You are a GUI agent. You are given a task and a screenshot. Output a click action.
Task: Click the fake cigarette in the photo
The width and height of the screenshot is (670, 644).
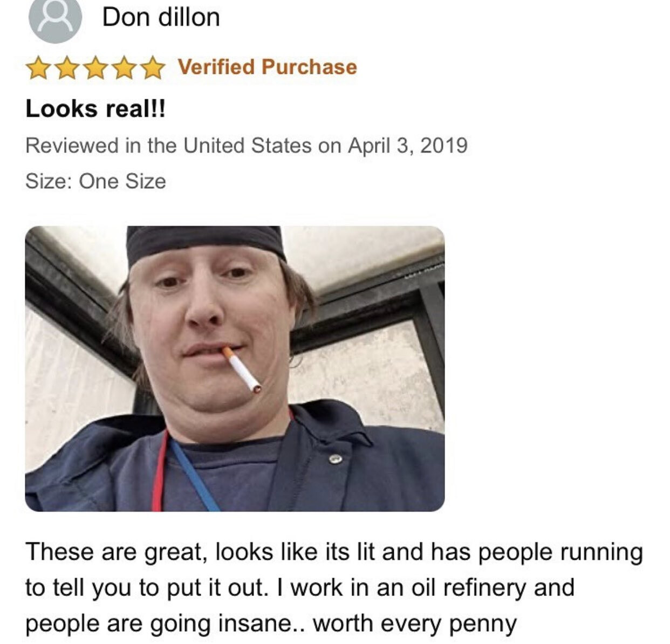pos(242,369)
